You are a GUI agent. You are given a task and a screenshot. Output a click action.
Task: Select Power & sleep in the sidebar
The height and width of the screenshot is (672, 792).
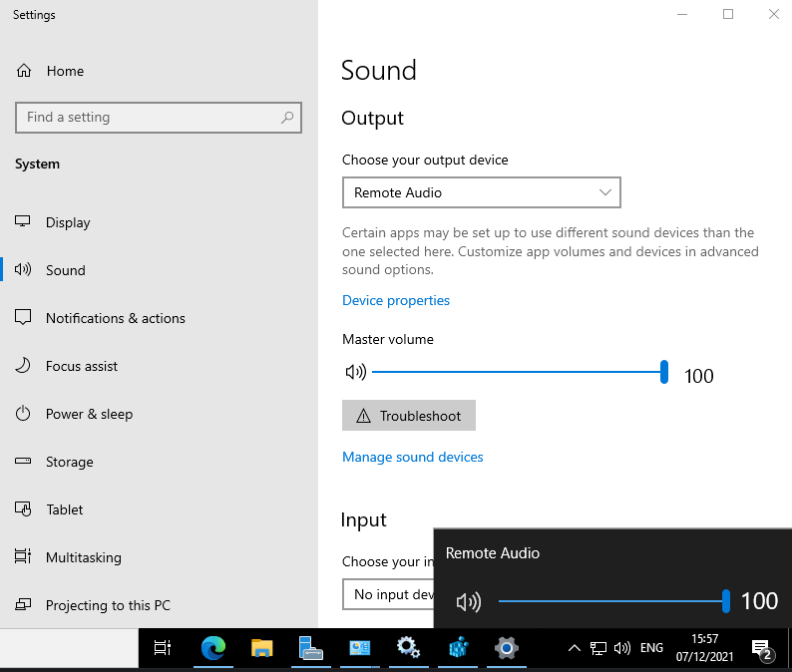89,414
